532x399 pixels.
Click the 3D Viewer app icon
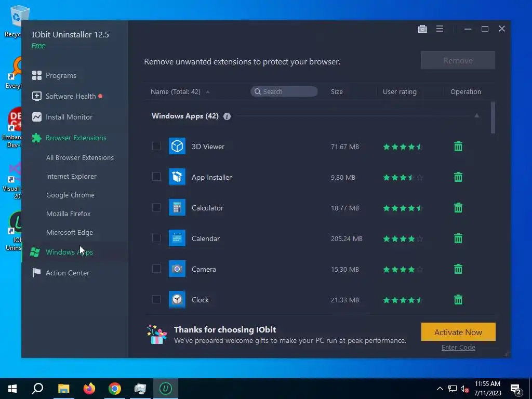[177, 146]
